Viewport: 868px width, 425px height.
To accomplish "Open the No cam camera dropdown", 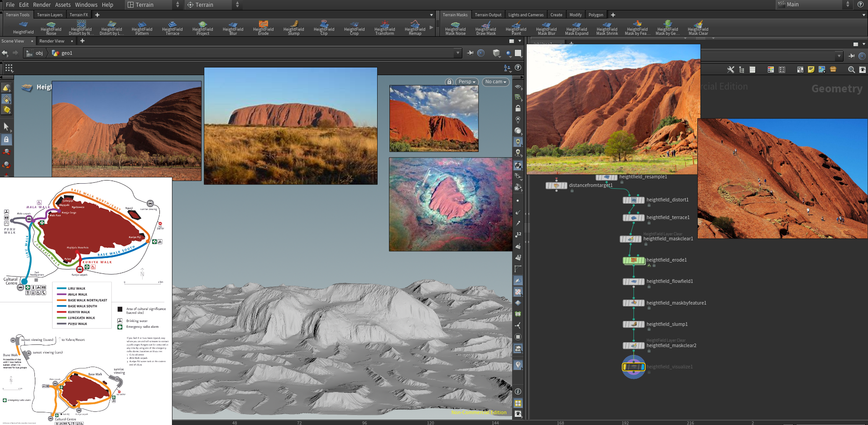I will pos(495,82).
